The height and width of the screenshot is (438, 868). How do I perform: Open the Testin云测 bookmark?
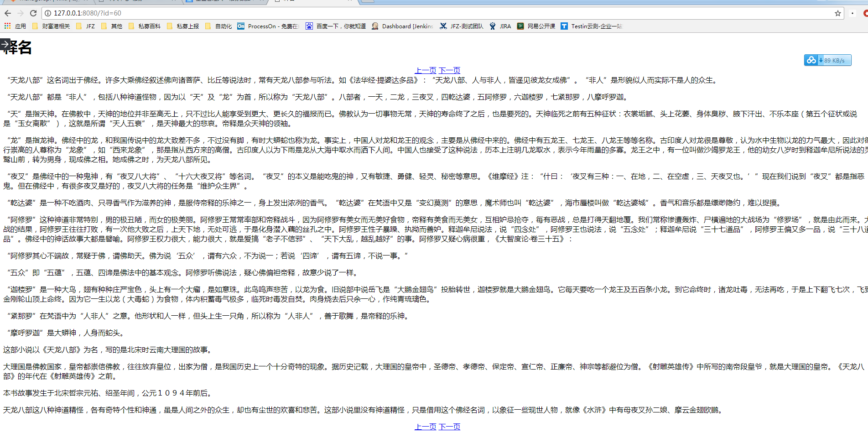(592, 26)
